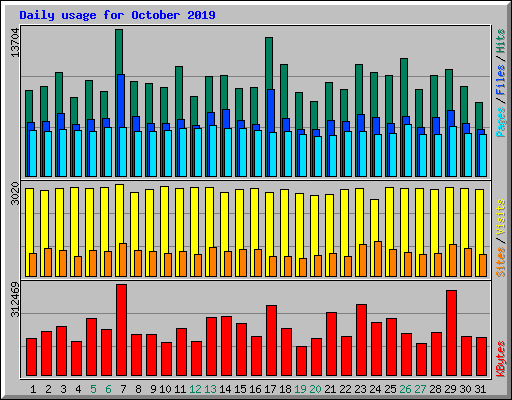Select the dark blue files bar for day 7
512x400 pixels.
click(121, 101)
